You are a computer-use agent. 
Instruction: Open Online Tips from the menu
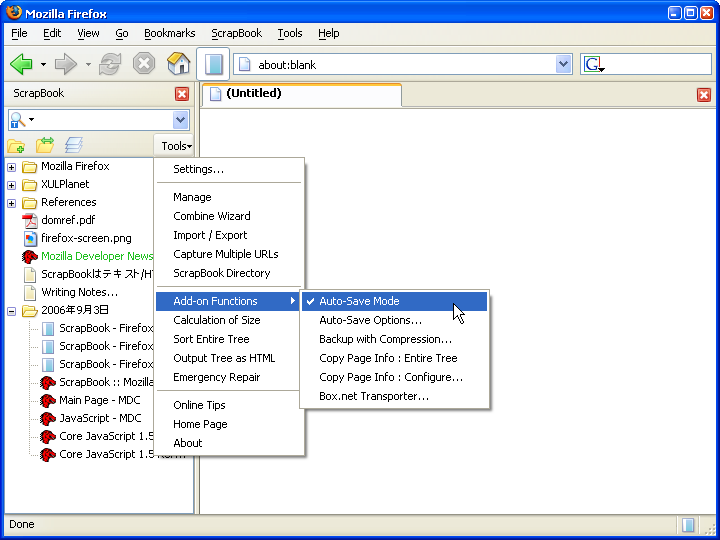[229, 405]
